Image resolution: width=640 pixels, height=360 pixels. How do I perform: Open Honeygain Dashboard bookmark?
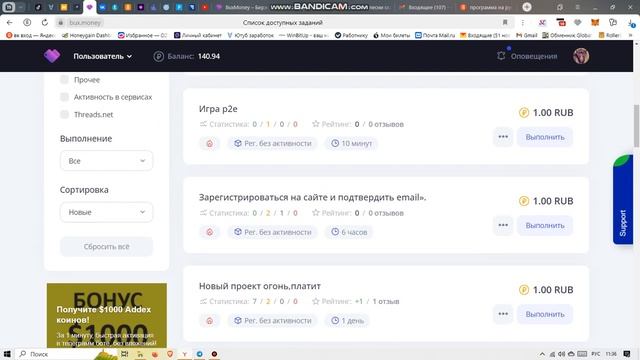(x=86, y=35)
